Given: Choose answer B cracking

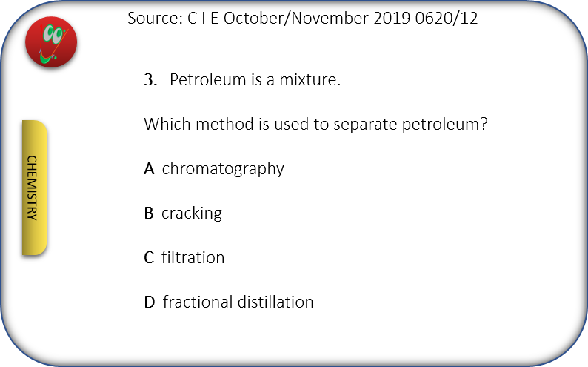Looking at the screenshot, I should point(183,213).
